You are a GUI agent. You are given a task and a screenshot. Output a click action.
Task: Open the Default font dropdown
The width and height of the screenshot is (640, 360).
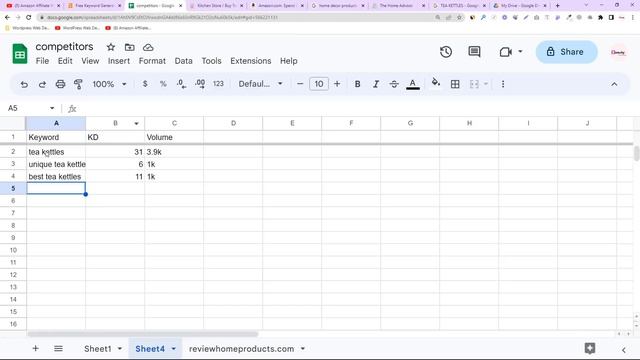[260, 84]
